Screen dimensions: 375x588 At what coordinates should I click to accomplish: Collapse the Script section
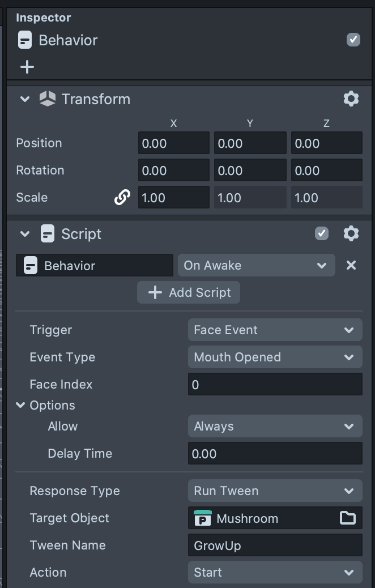coord(24,233)
